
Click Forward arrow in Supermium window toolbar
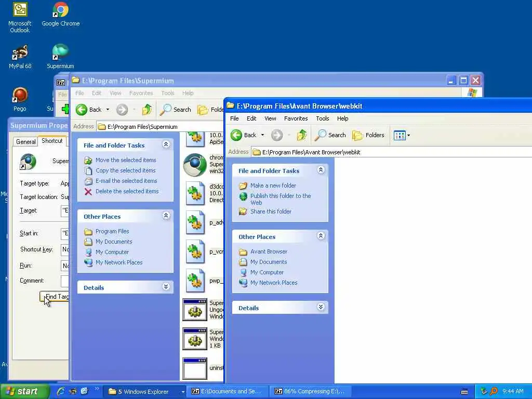tap(122, 110)
